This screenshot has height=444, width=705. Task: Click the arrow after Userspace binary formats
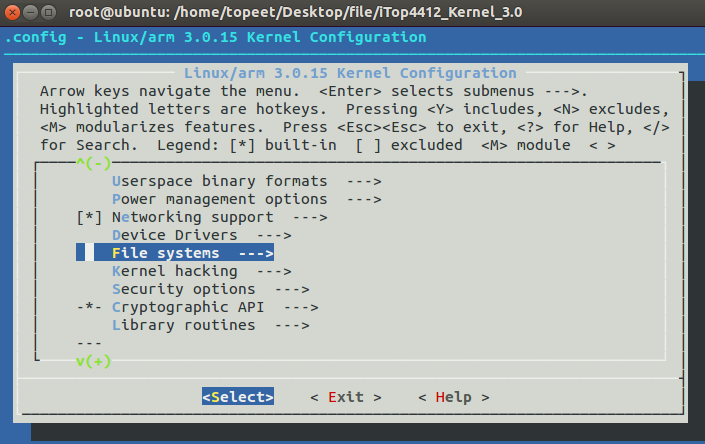pos(364,181)
